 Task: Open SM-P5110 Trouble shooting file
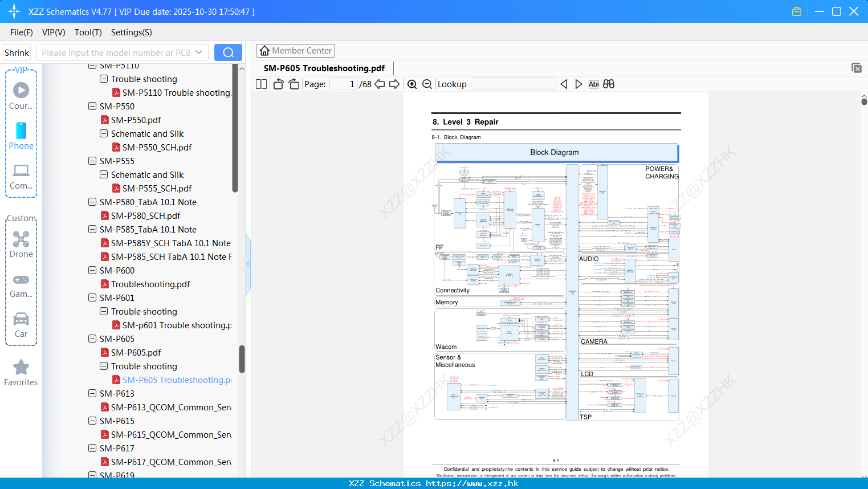coord(177,92)
